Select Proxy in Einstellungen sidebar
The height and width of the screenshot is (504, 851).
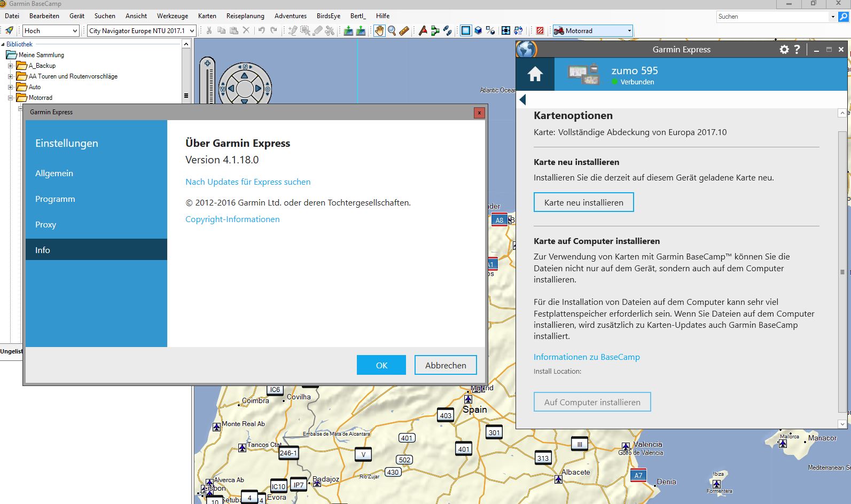96,224
